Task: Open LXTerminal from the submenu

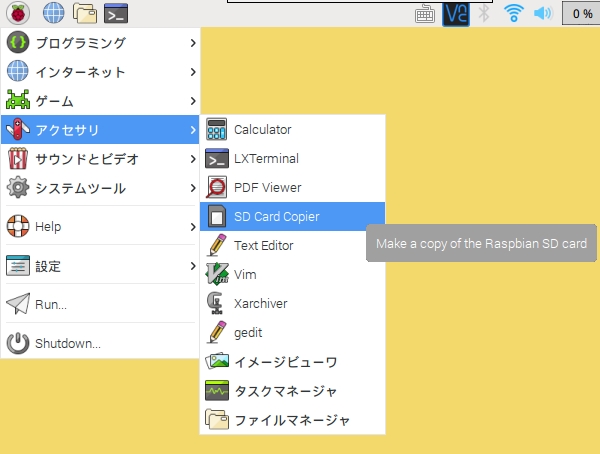Action: click(266, 158)
